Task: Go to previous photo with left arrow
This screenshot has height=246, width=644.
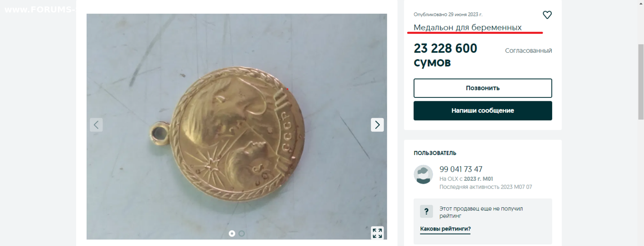Action: point(96,125)
